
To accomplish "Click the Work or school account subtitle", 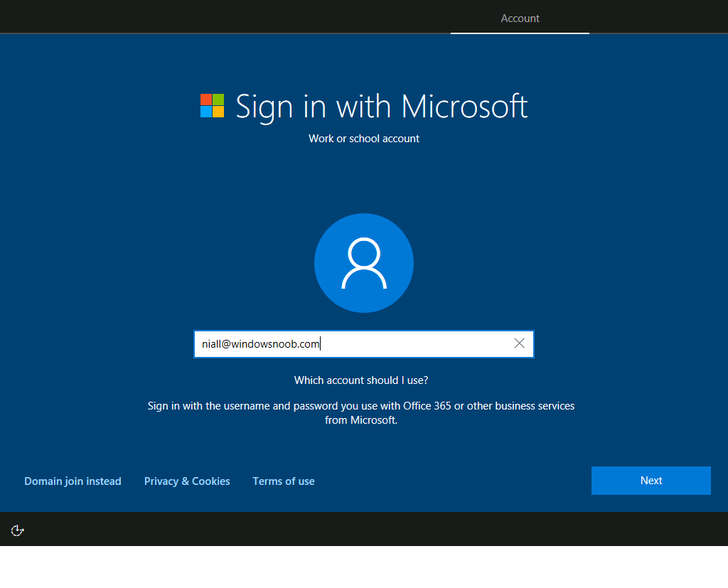I will [364, 139].
